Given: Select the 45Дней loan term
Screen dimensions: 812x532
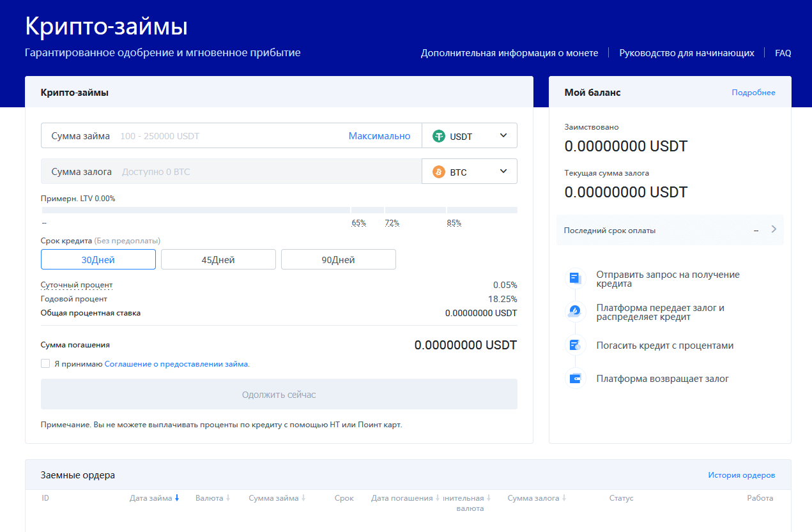Looking at the screenshot, I should [x=218, y=259].
